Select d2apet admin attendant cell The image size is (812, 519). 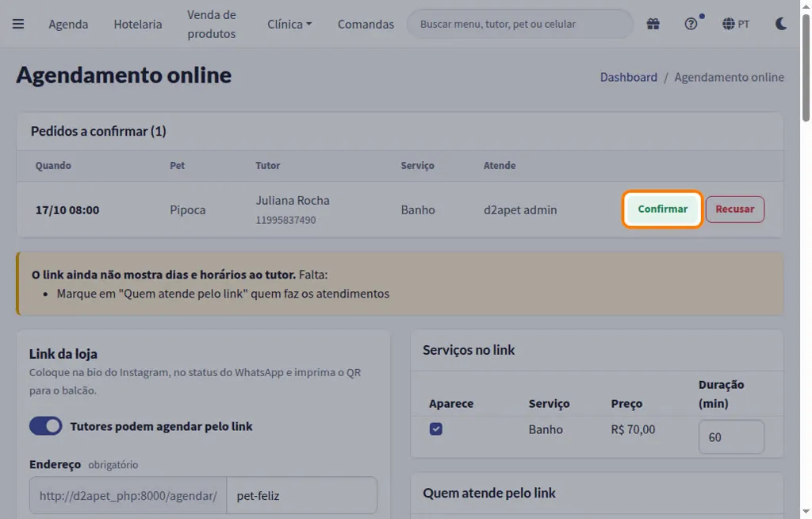[520, 210]
